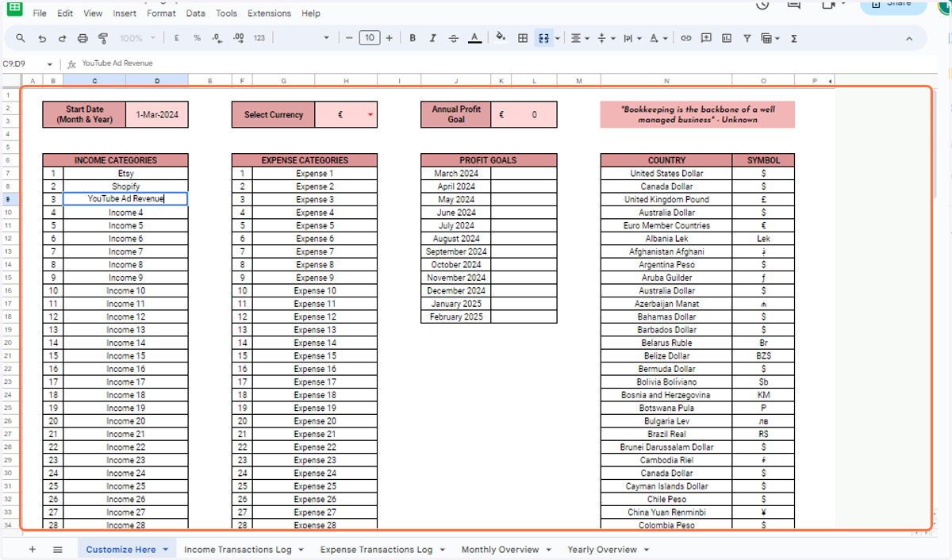Open the Help menu
The width and height of the screenshot is (952, 560).
311,13
